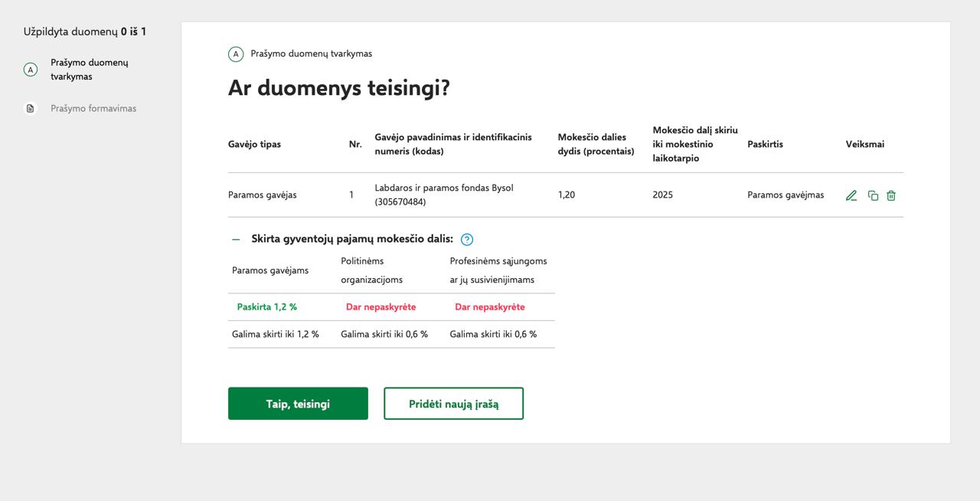Click the copy icon for the Bysol record
The image size is (980, 501).
click(x=873, y=195)
